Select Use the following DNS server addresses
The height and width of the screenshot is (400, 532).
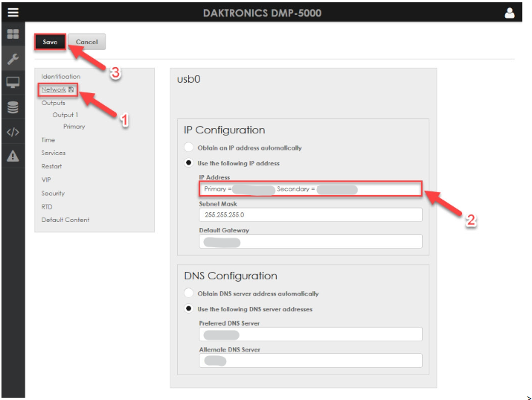[x=191, y=309]
